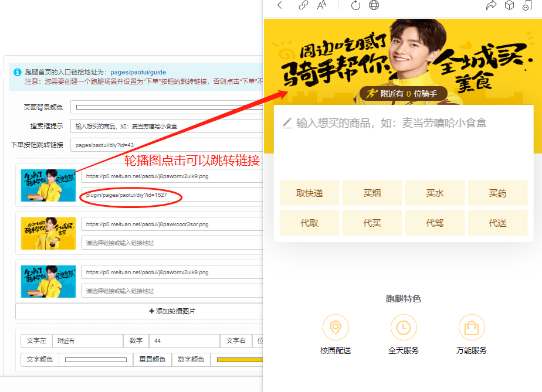Image resolution: width=542 pixels, height=392 pixels.
Task: Click the 全天服务 clock icon
Action: (403, 328)
